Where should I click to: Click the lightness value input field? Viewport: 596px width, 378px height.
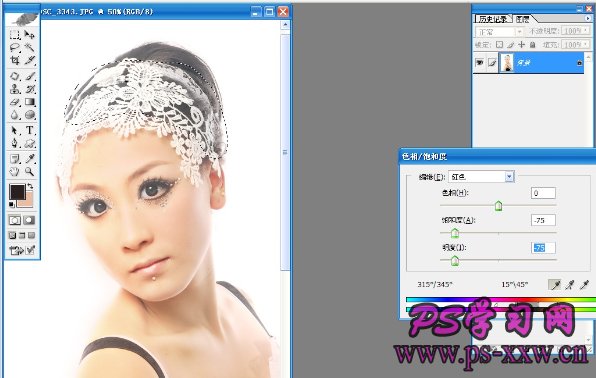pos(543,248)
